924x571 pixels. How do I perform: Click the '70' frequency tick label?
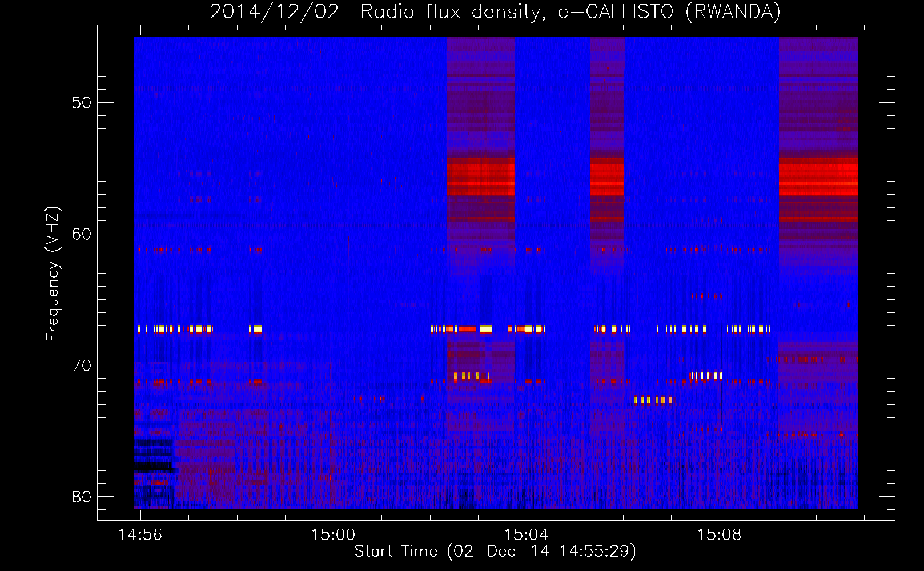tap(82, 365)
